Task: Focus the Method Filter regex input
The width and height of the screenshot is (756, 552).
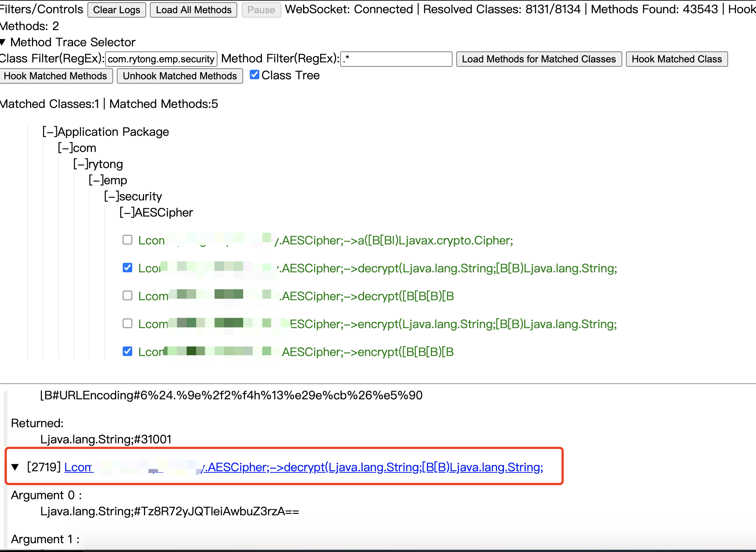Action: click(396, 59)
